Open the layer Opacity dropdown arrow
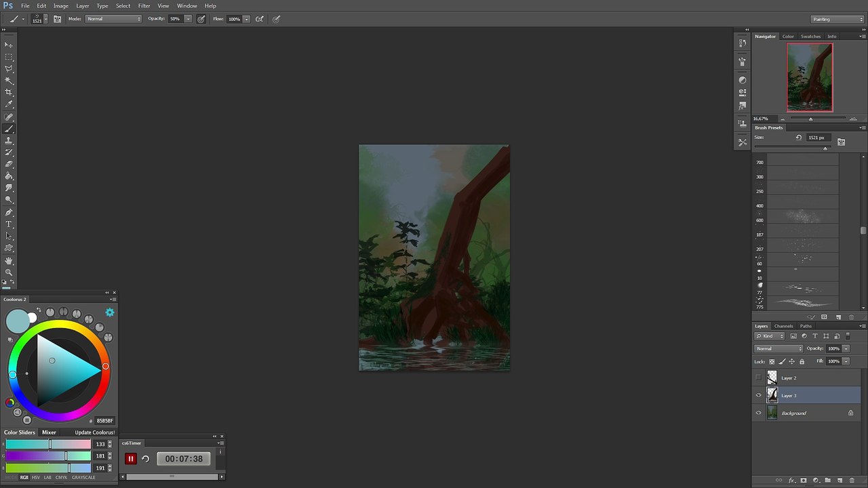 tap(846, 348)
